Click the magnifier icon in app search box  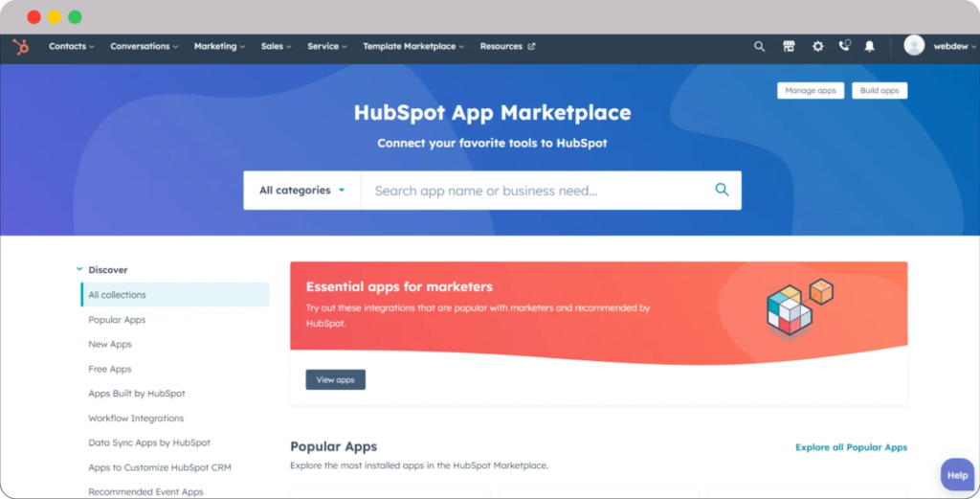(722, 190)
